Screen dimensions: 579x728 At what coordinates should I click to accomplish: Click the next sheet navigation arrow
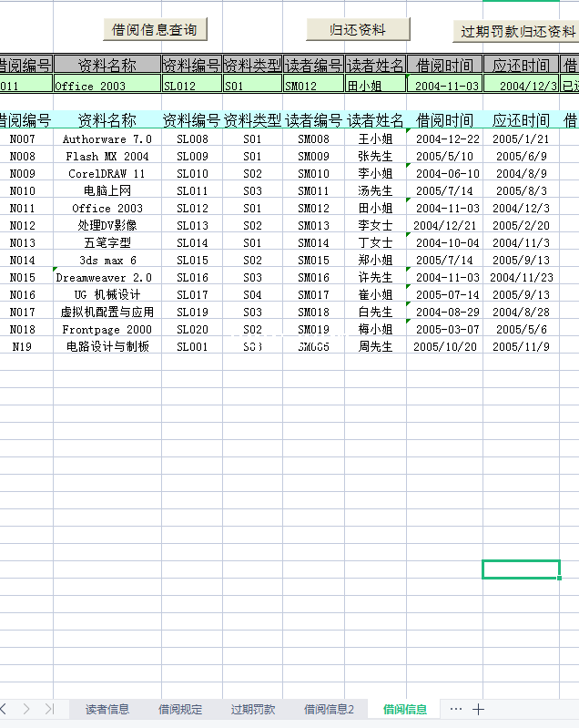(x=26, y=709)
